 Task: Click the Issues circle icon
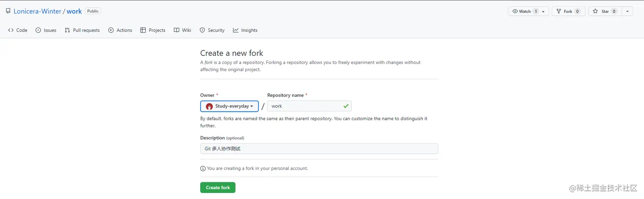[x=38, y=30]
